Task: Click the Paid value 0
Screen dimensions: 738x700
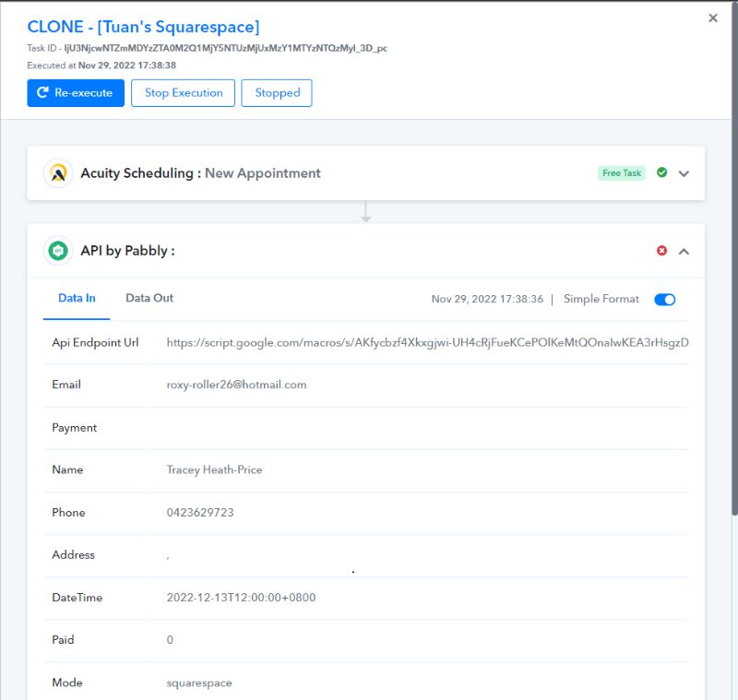Action: click(x=170, y=640)
